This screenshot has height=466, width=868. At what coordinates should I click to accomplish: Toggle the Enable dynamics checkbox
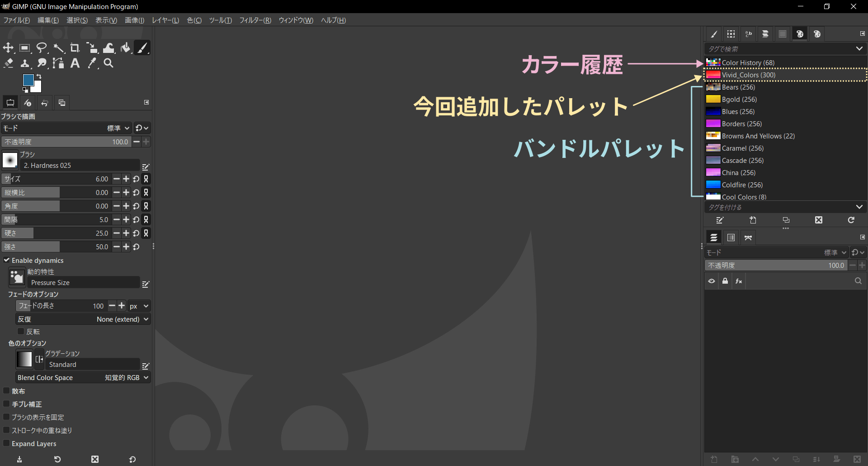tap(7, 260)
